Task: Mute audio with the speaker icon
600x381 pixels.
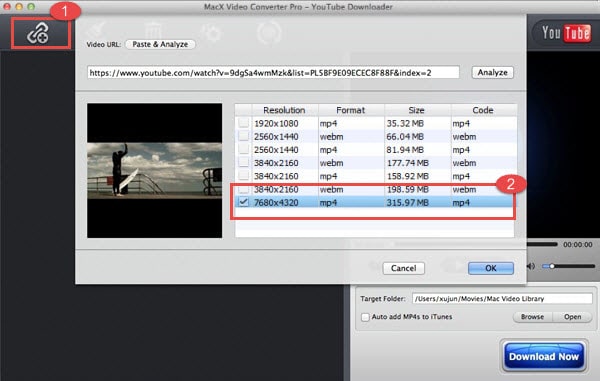Action: pos(530,266)
